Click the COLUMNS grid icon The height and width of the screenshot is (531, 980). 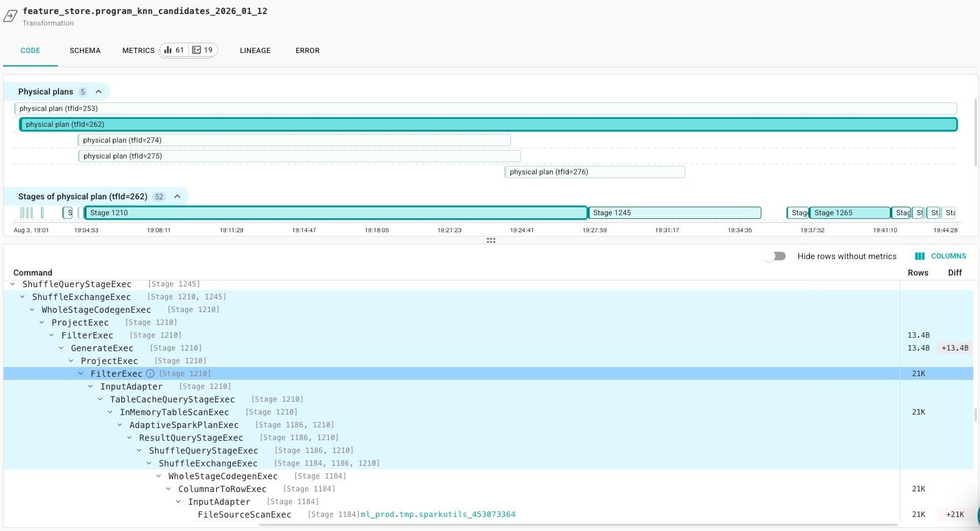coord(920,256)
